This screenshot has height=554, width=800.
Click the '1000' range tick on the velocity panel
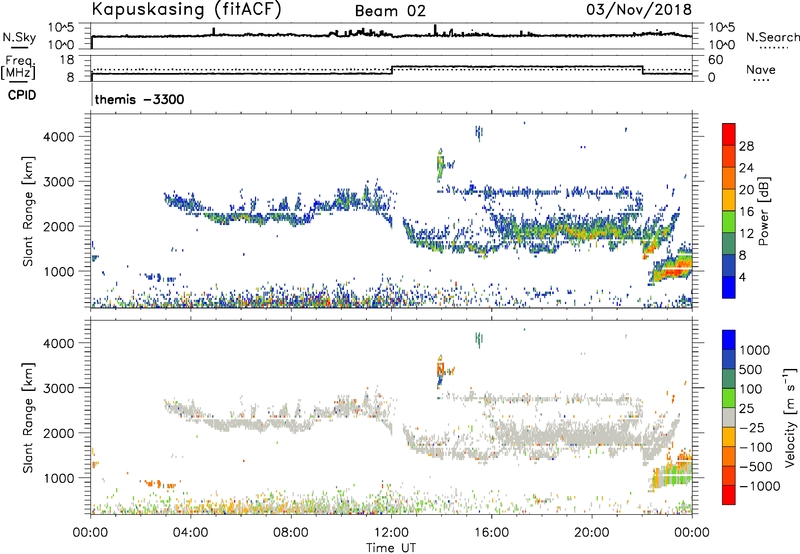click(58, 478)
